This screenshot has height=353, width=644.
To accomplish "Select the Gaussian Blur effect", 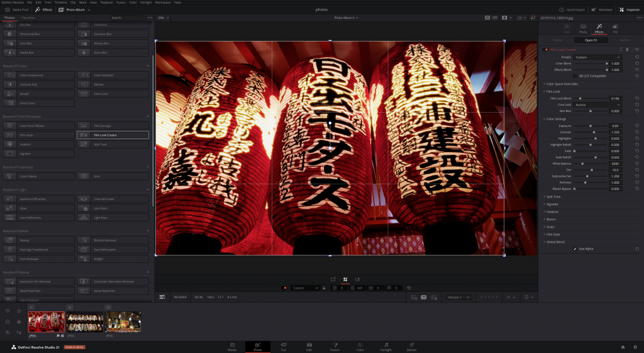I will [x=113, y=34].
